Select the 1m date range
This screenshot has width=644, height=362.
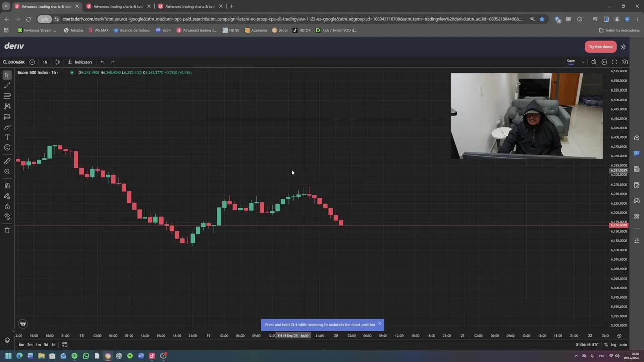pyautogui.click(x=38, y=345)
